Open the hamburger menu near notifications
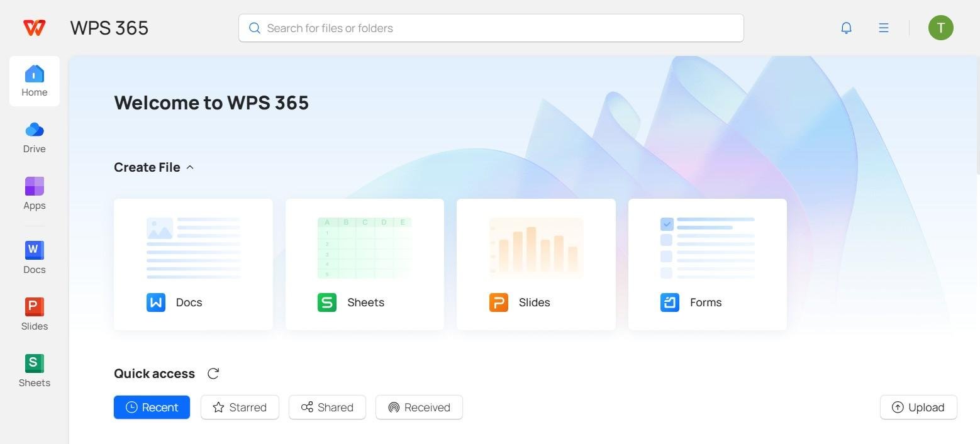The width and height of the screenshot is (980, 444). [x=883, y=28]
